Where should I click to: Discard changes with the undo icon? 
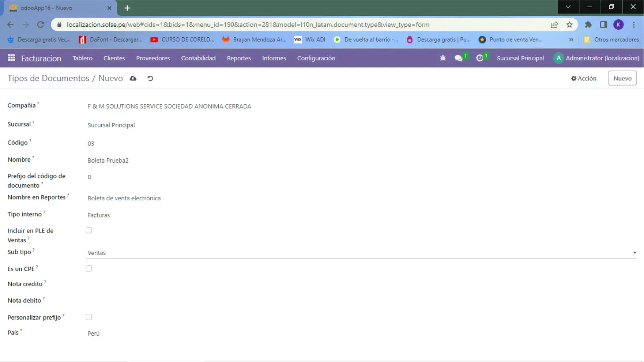coord(150,78)
